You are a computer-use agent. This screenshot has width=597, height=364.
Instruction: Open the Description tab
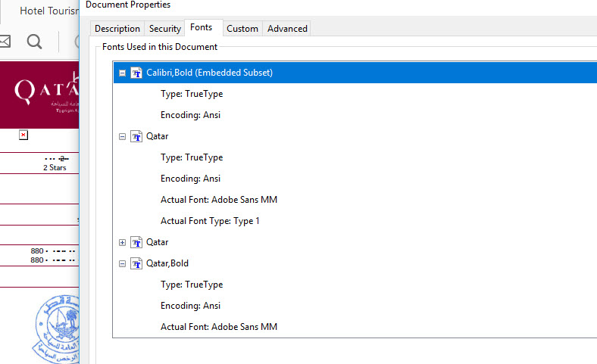[117, 29]
